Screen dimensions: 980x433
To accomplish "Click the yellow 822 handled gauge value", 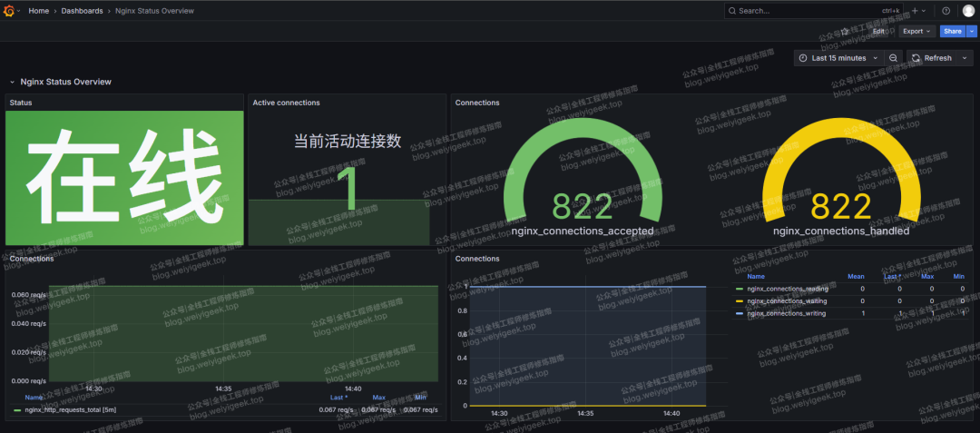I will pos(841,207).
